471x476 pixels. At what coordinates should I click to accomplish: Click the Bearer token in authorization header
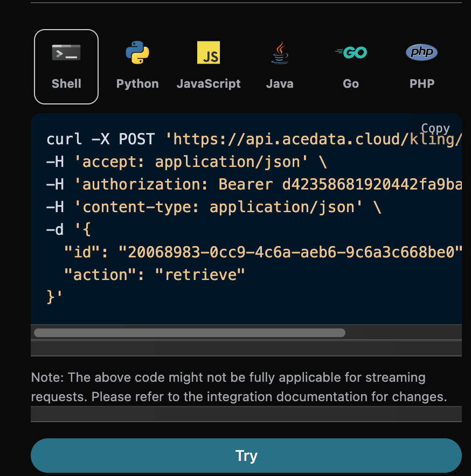point(372,185)
